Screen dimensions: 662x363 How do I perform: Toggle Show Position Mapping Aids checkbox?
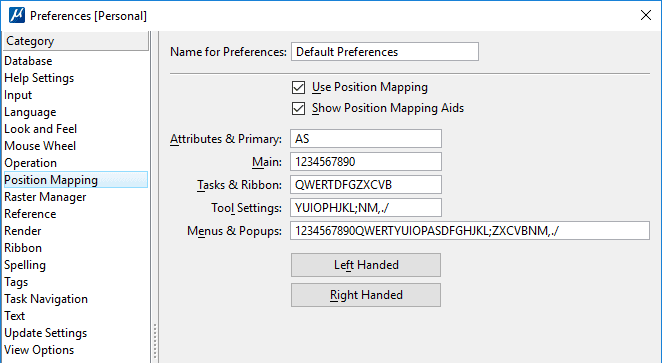[x=298, y=108]
